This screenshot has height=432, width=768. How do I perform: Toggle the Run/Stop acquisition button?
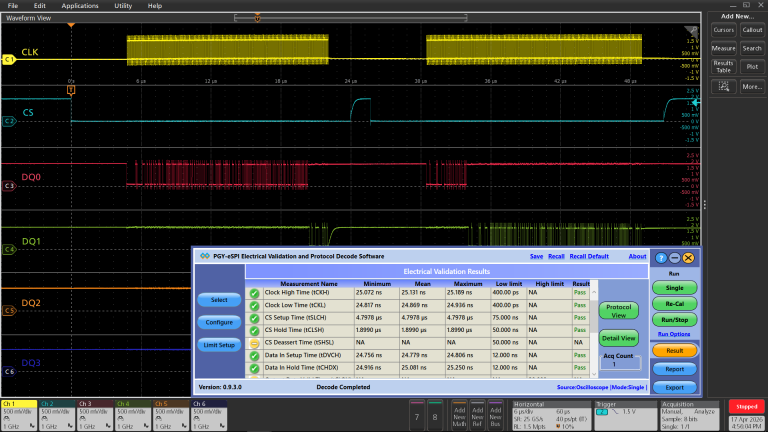click(674, 320)
